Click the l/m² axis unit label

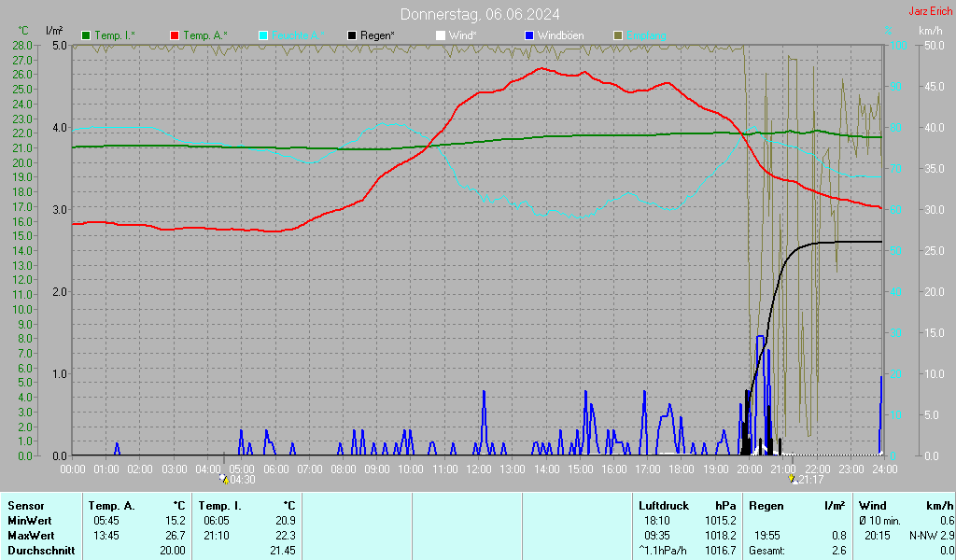click(x=54, y=31)
